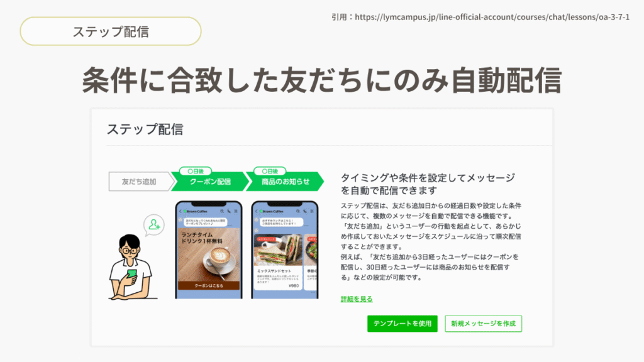This screenshot has height=362, width=644.
Task: Click the menu icon in left phone header
Action: [236, 211]
